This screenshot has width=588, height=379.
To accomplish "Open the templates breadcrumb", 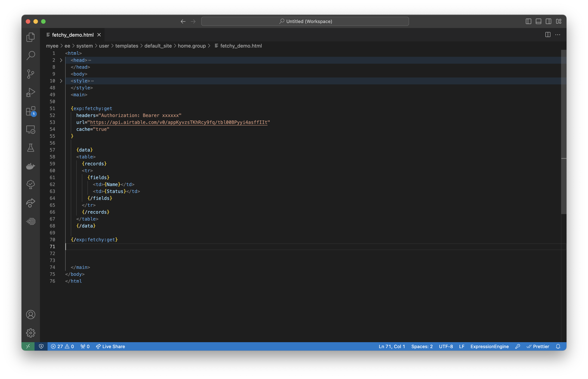I will point(127,46).
